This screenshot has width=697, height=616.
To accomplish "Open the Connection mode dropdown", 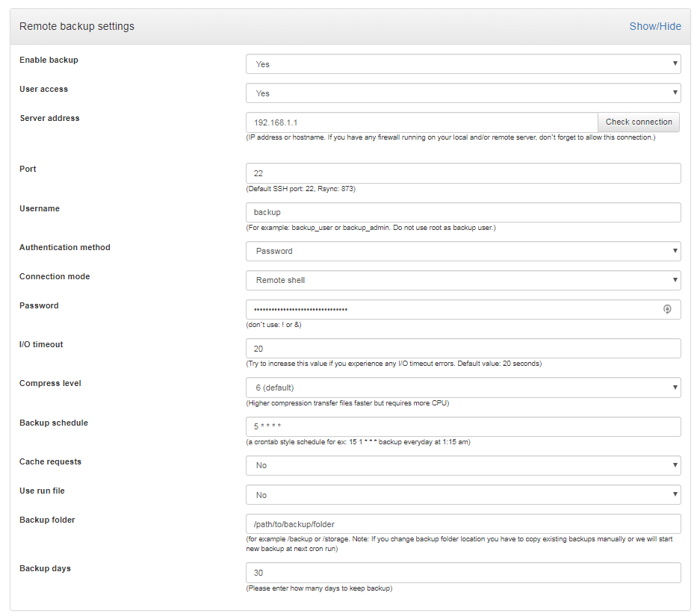I will tap(463, 281).
